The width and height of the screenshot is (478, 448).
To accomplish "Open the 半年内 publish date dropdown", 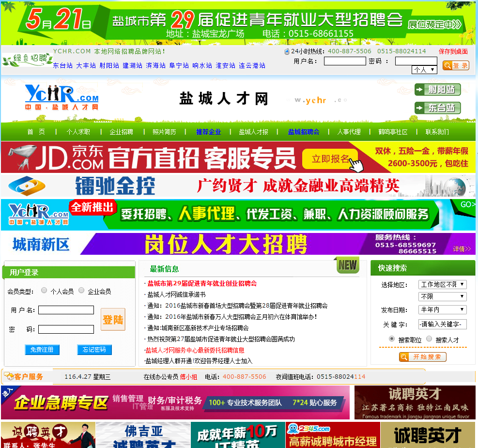I will [x=442, y=309].
